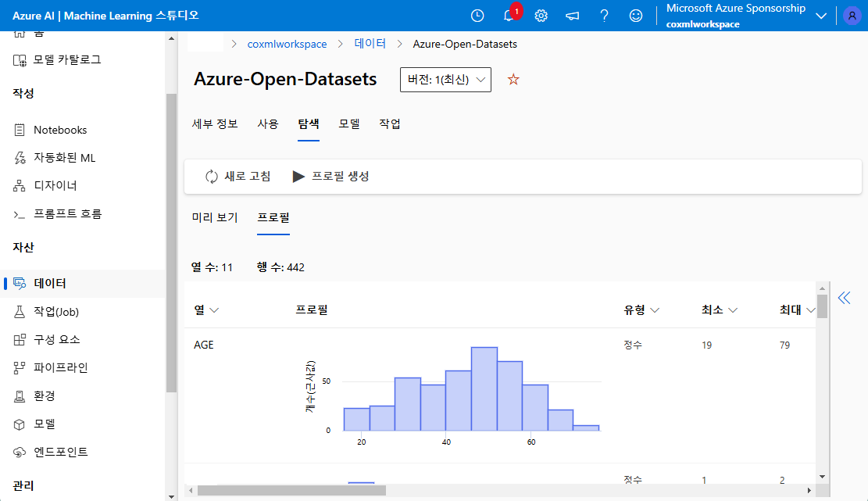
Task: Click the Model catalog icon
Action: coord(20,59)
